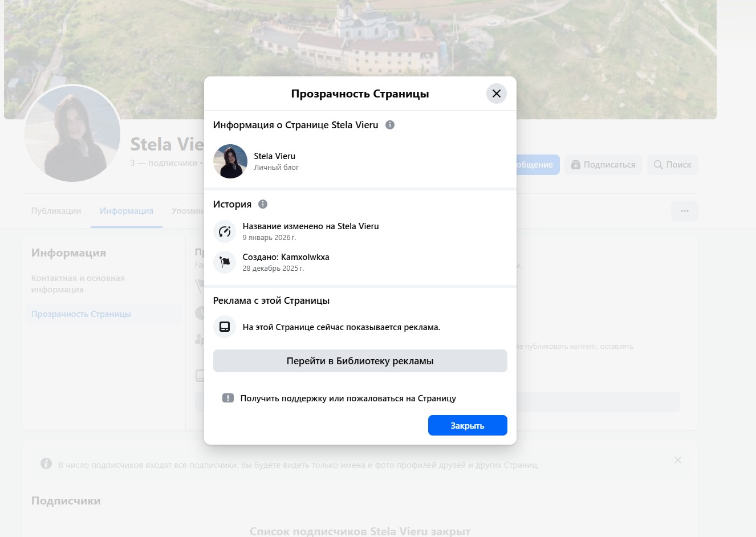Image resolution: width=756 pixels, height=537 pixels.
Task: Click the ads display icon
Action: point(225,327)
